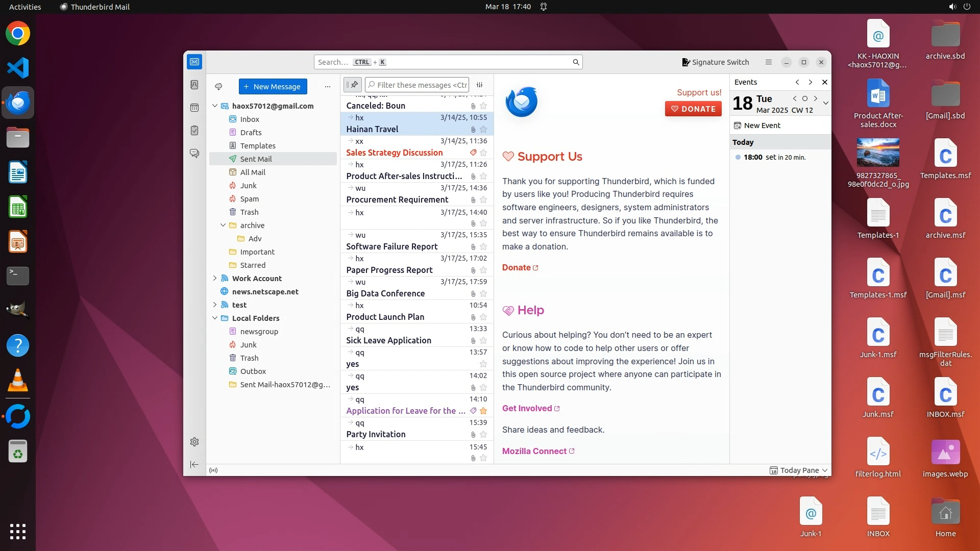980x551 pixels.
Task: Open Thunderbird application hamburger menu
Action: [768, 62]
